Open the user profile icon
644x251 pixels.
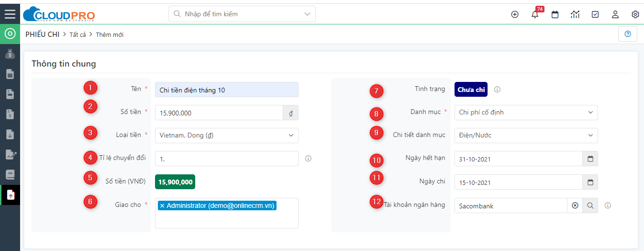point(615,14)
